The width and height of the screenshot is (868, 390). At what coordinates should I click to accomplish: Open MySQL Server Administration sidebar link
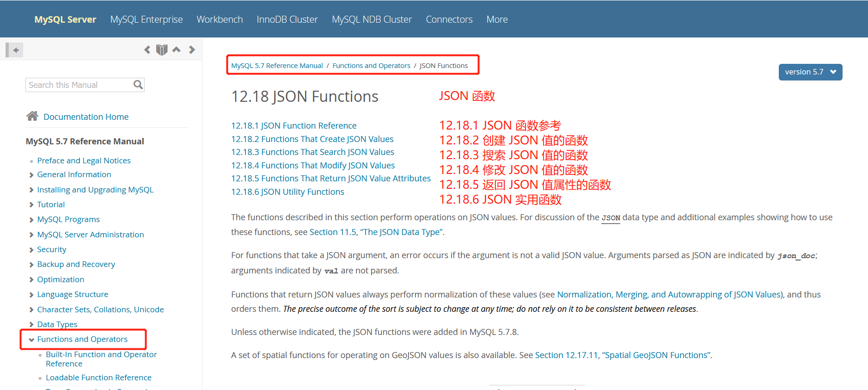pos(91,235)
